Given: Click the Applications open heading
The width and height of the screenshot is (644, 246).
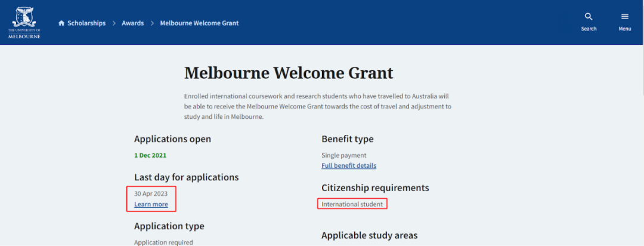Looking at the screenshot, I should [x=172, y=139].
